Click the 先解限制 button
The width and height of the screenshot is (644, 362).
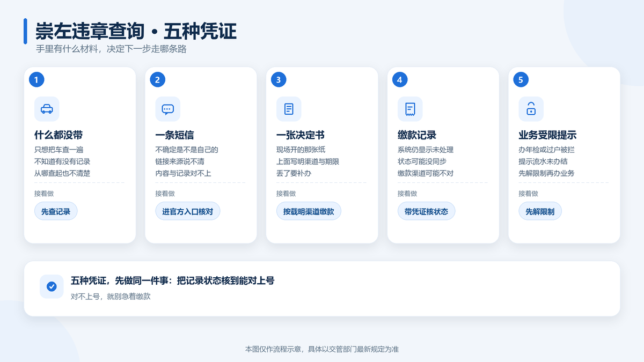(540, 211)
